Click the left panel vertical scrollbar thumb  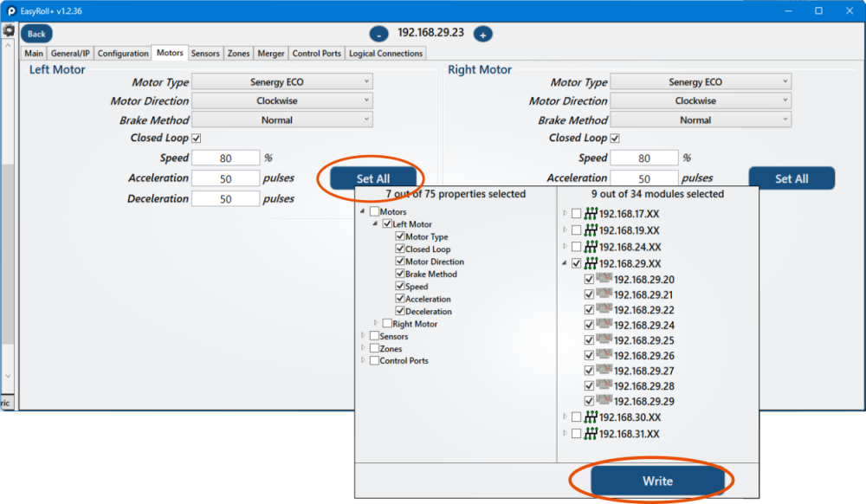(x=8, y=254)
